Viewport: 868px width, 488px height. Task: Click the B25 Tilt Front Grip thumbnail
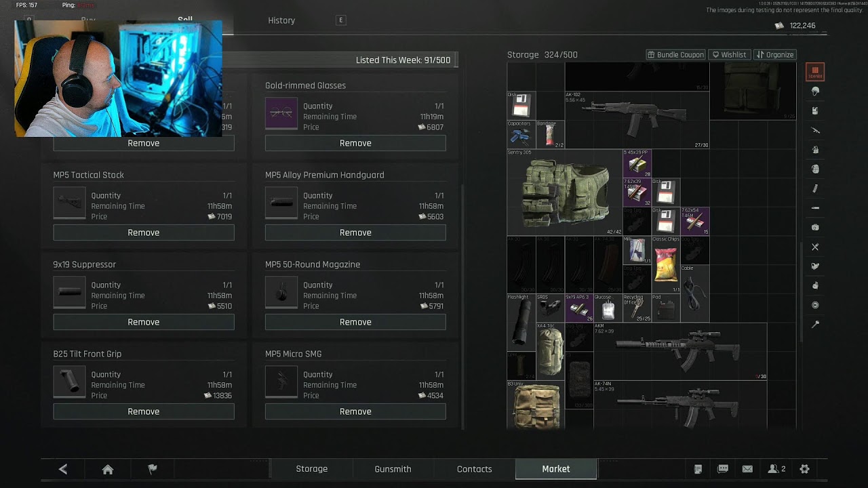click(70, 382)
